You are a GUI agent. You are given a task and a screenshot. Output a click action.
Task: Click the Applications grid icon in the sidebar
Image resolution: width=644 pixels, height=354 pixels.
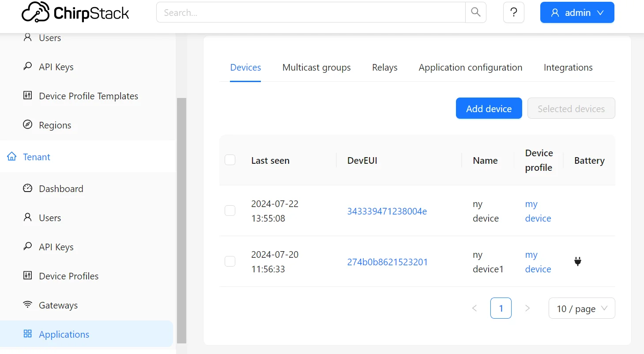[27, 334]
